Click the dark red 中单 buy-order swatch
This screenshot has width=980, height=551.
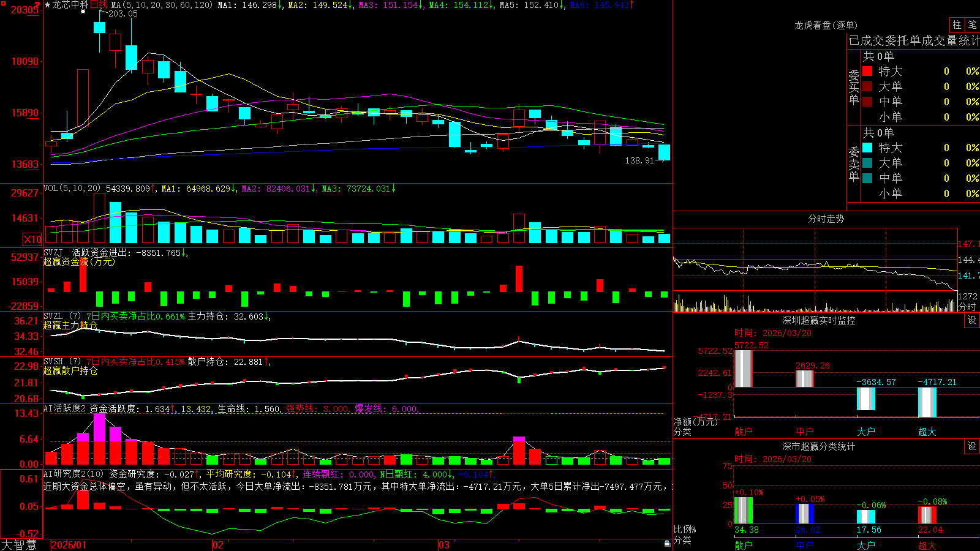(x=867, y=101)
